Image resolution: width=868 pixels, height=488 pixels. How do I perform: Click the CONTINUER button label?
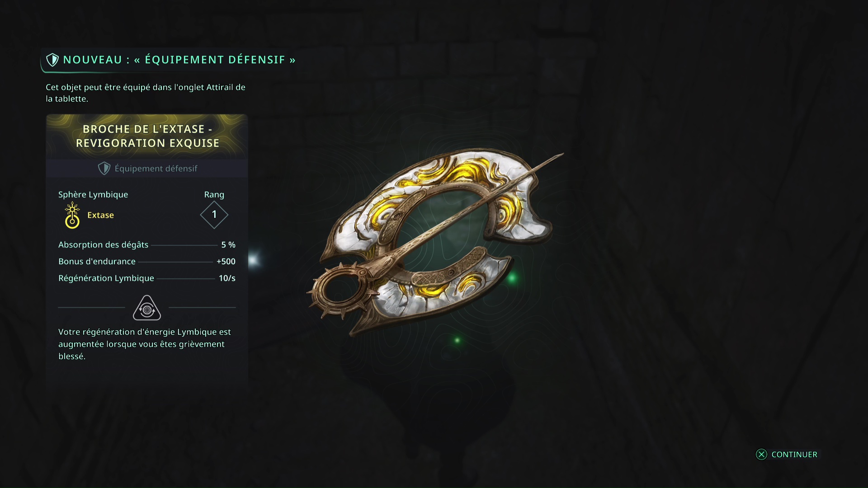tap(794, 455)
